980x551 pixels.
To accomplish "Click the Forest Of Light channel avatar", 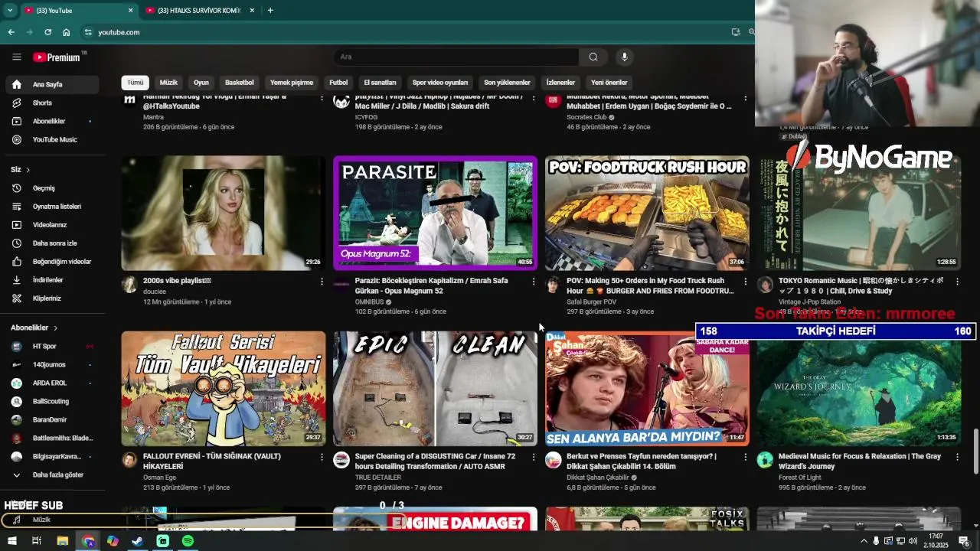I will point(765,460).
